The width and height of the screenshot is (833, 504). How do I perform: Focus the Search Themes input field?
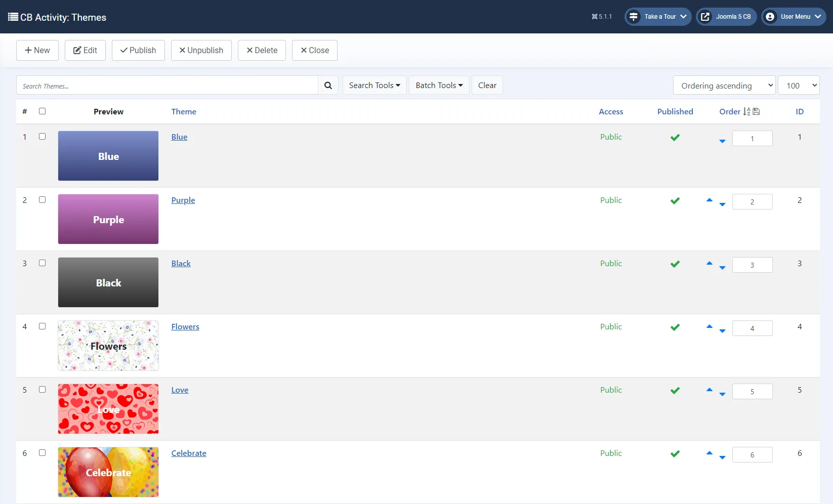pyautogui.click(x=167, y=86)
